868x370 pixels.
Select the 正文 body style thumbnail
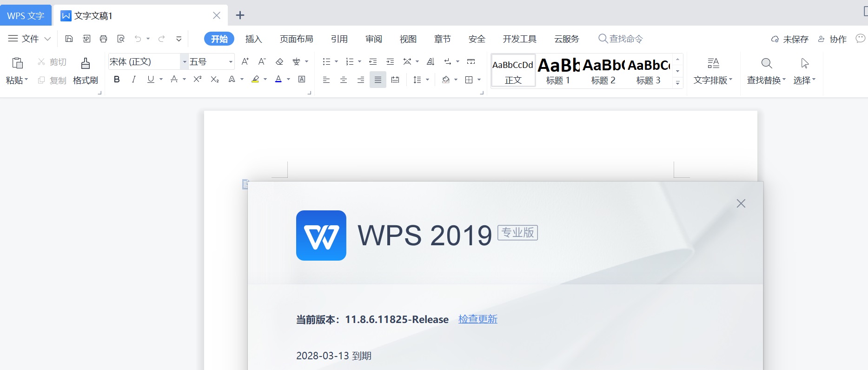point(513,71)
